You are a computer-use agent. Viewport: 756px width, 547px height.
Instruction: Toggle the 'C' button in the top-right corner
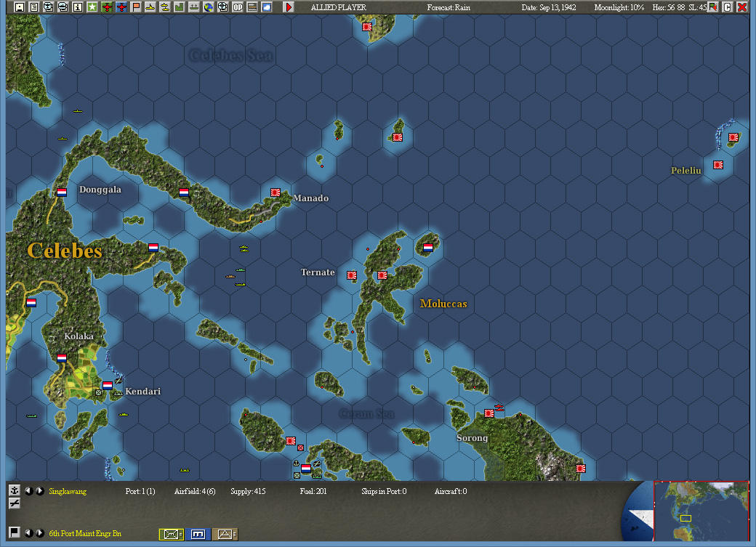coord(726,7)
